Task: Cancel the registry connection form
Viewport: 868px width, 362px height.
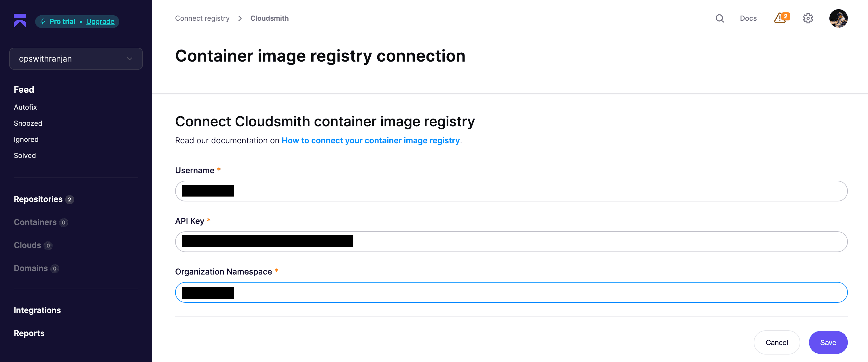Action: [776, 342]
